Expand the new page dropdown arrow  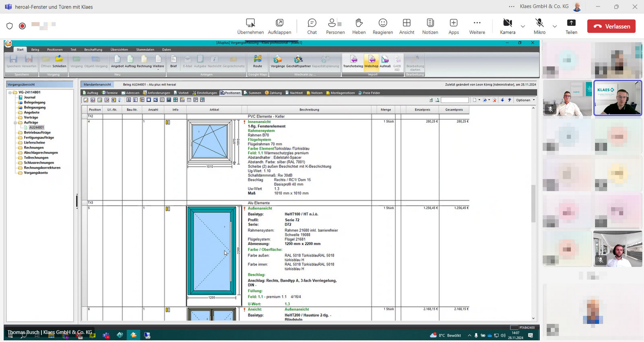[x=479, y=100]
